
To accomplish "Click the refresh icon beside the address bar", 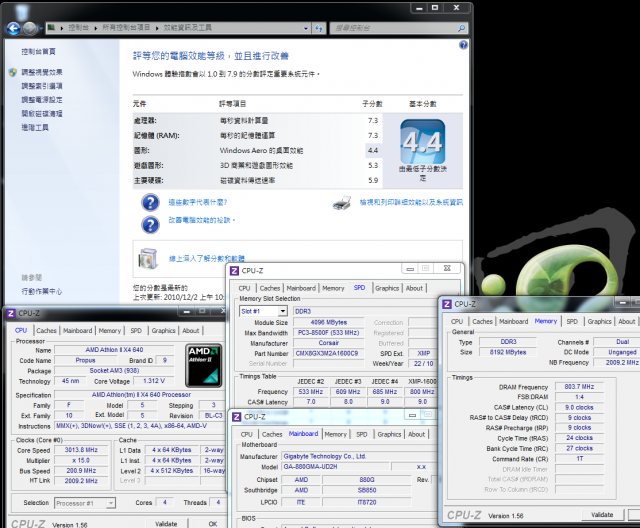I will click(x=319, y=28).
